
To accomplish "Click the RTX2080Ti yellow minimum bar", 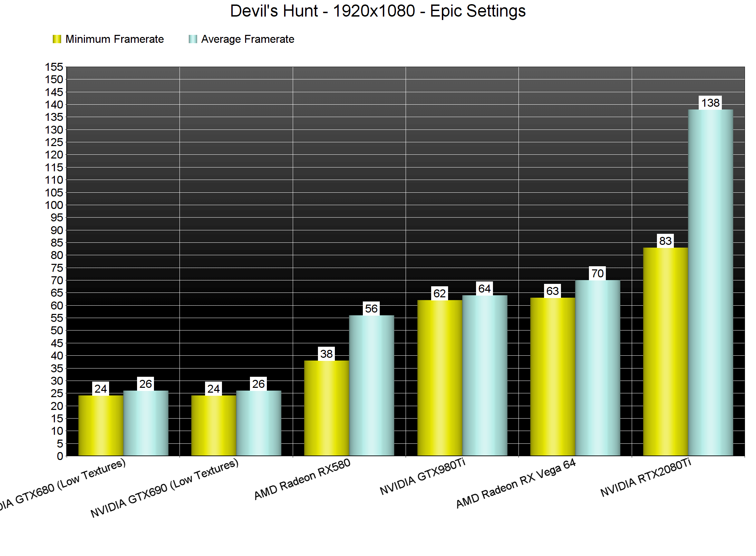I will 665,352.
